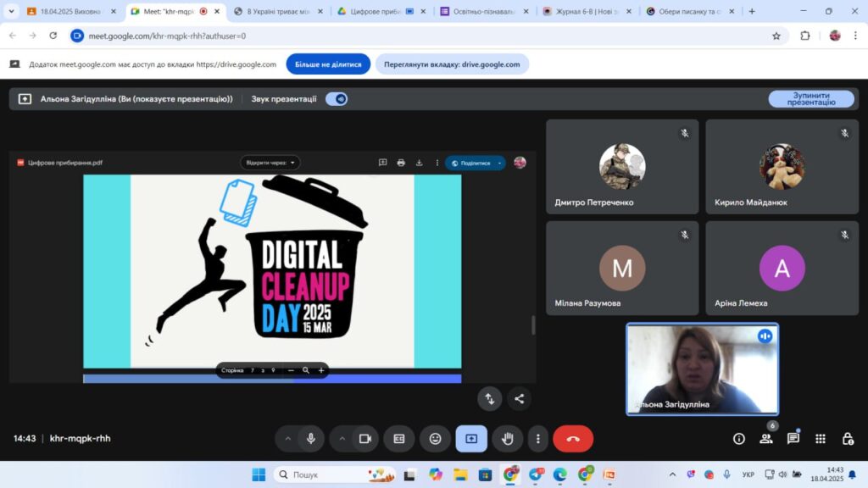The width and height of the screenshot is (868, 488).
Task: Switch to the Освітньо-пізнавальний tab
Action: pos(485,11)
